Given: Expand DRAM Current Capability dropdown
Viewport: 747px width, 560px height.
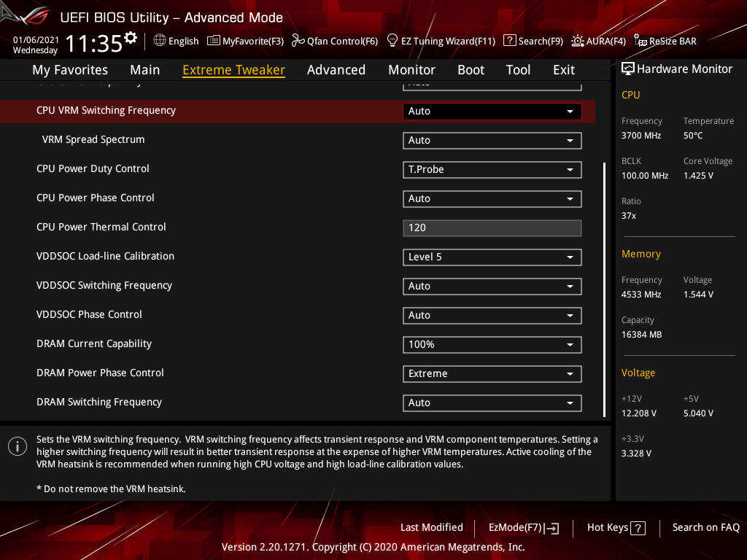Looking at the screenshot, I should pos(492,345).
